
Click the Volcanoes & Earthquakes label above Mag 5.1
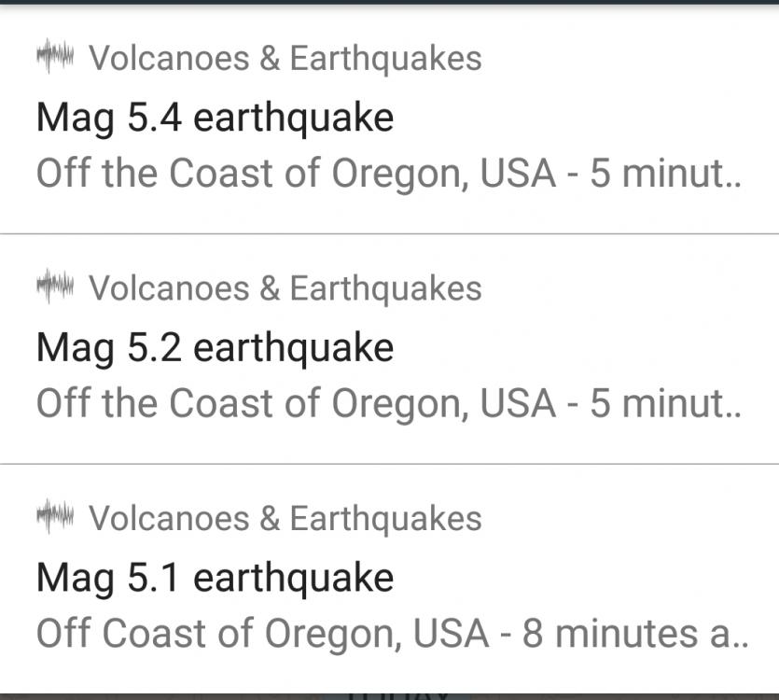(285, 518)
